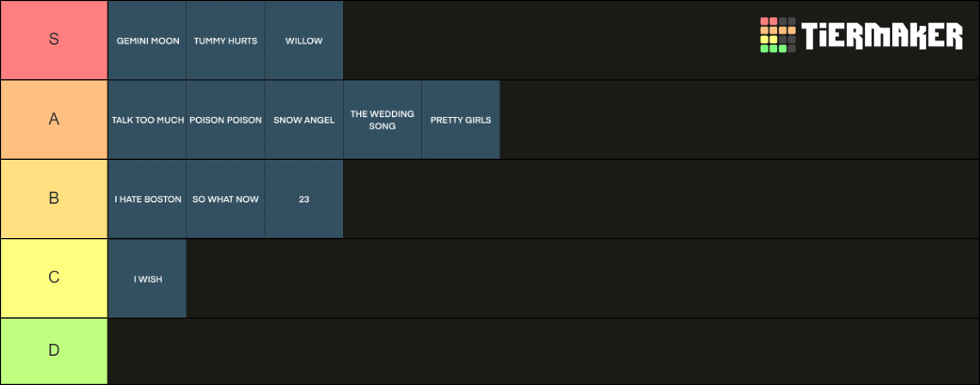Click the orange A tier label

point(54,119)
